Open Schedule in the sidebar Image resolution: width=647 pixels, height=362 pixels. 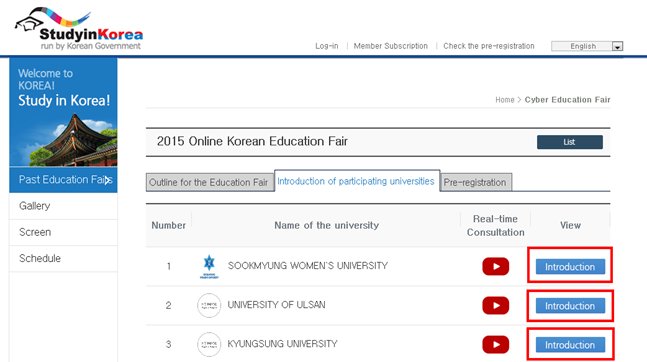(64, 258)
